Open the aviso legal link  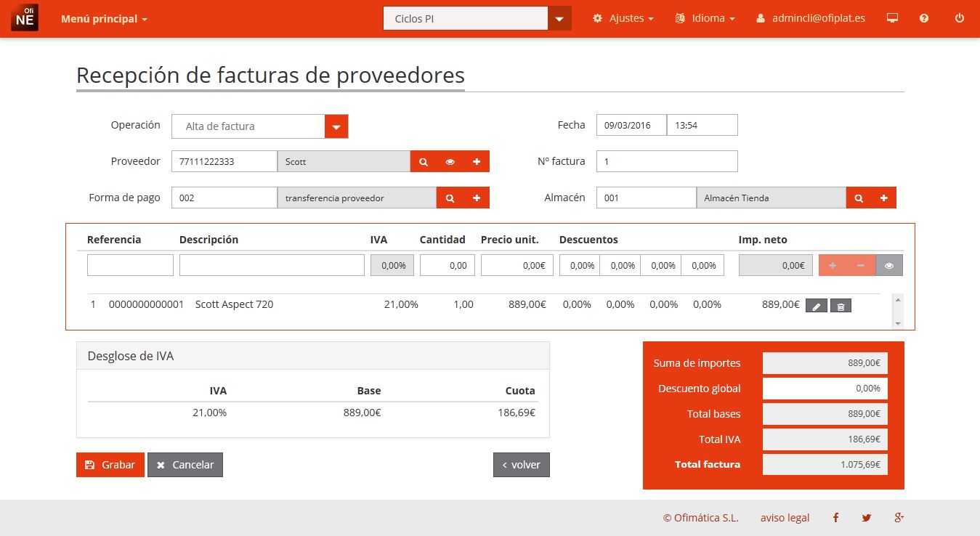785,518
